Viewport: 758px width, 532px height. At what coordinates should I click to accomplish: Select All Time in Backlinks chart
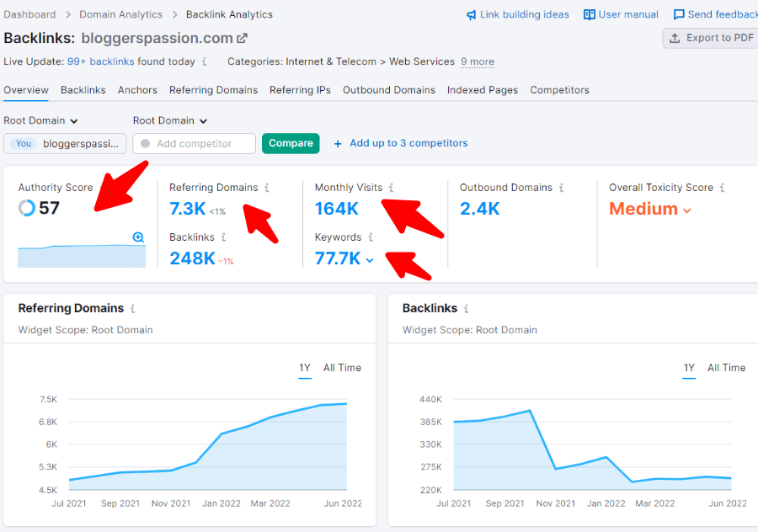coord(726,368)
